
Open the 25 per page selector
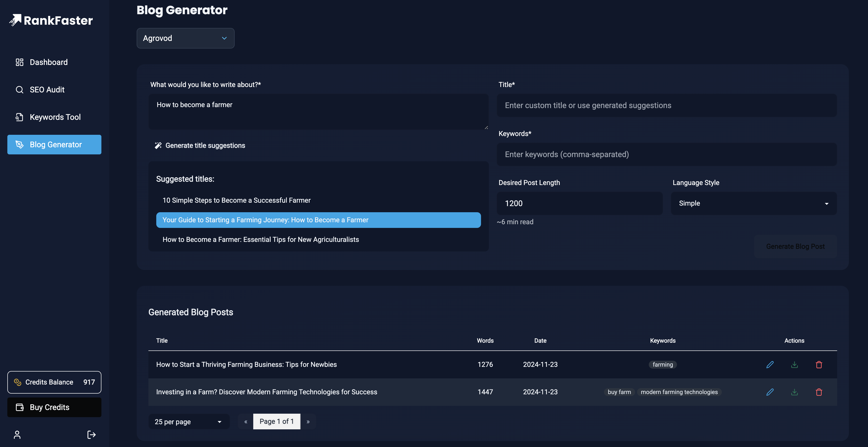(188, 421)
